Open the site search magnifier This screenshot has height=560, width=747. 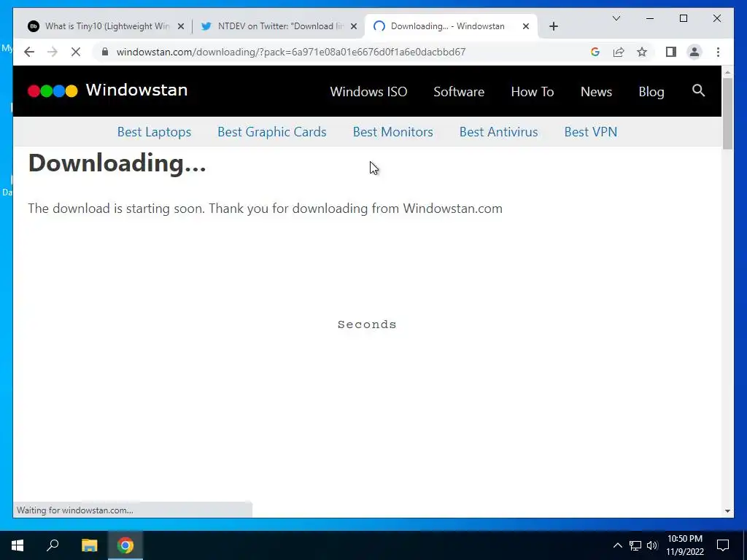pyautogui.click(x=698, y=90)
